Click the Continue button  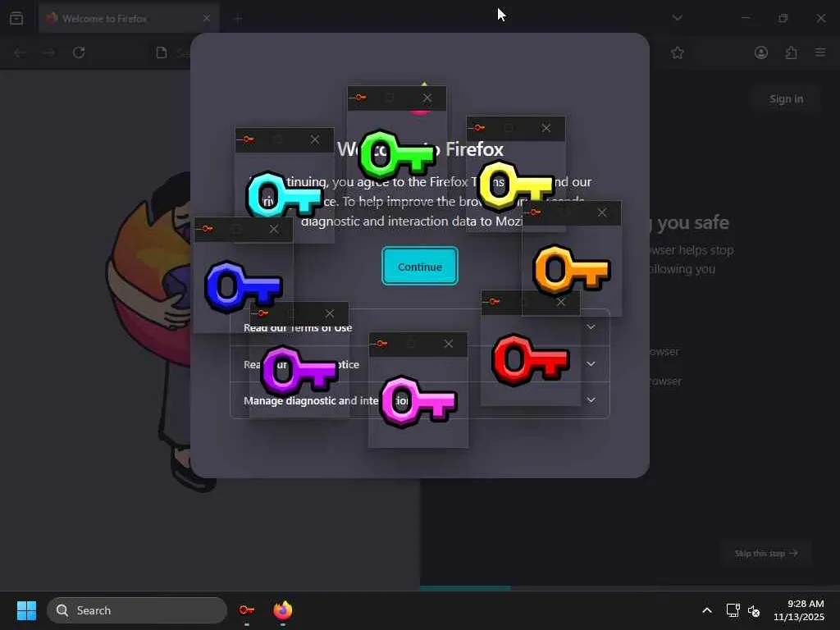420,267
